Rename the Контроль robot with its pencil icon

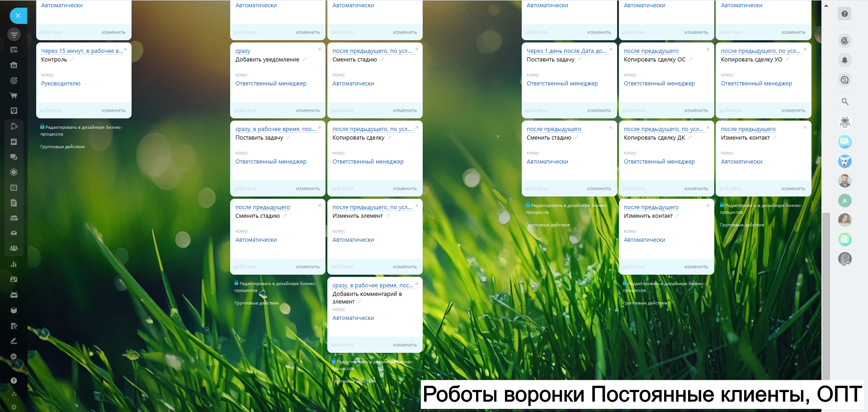coord(71,59)
